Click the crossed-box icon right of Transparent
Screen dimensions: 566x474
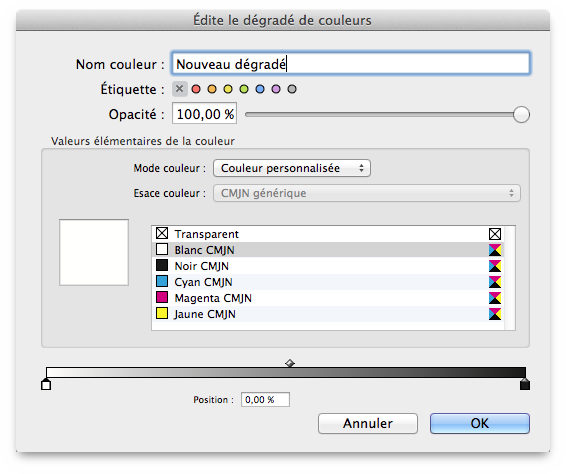click(495, 234)
